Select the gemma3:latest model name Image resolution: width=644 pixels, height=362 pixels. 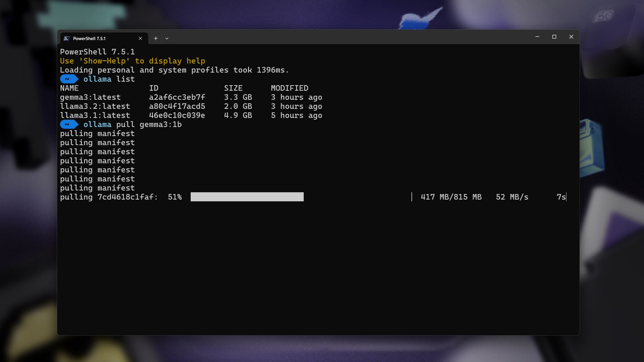pos(90,97)
